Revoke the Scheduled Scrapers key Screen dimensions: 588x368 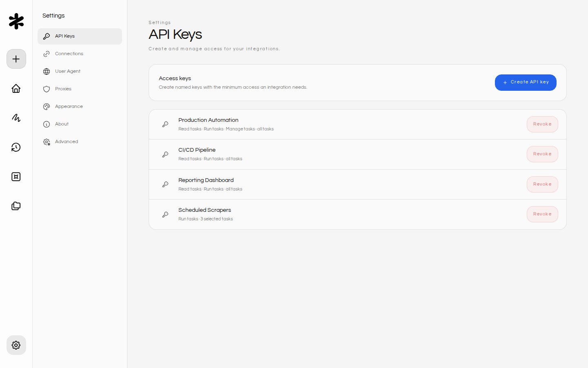(x=542, y=214)
